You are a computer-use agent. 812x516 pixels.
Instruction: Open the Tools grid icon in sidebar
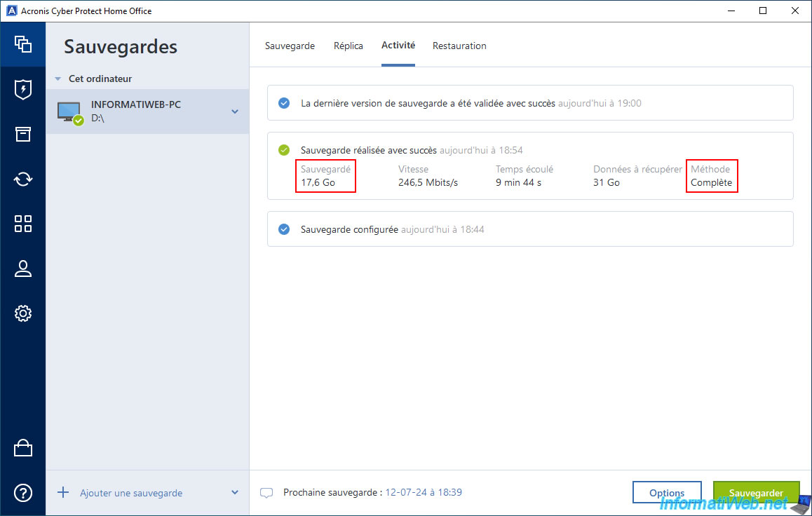tap(22, 224)
